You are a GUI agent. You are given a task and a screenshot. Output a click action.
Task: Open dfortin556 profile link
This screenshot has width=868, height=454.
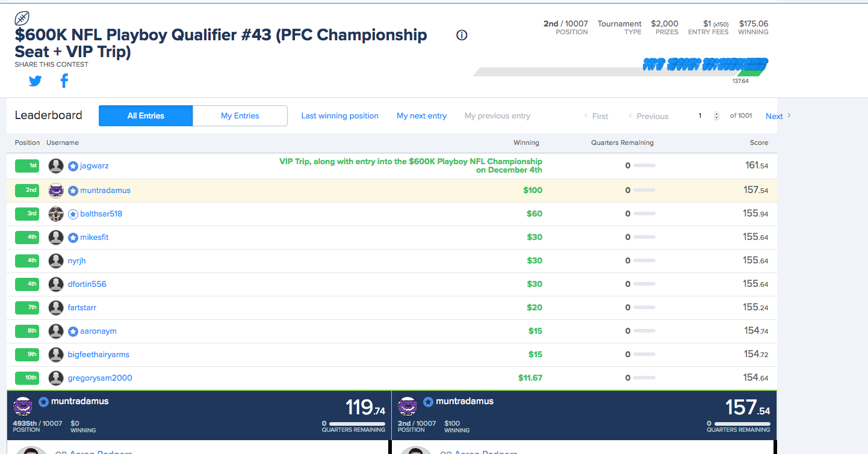(87, 284)
